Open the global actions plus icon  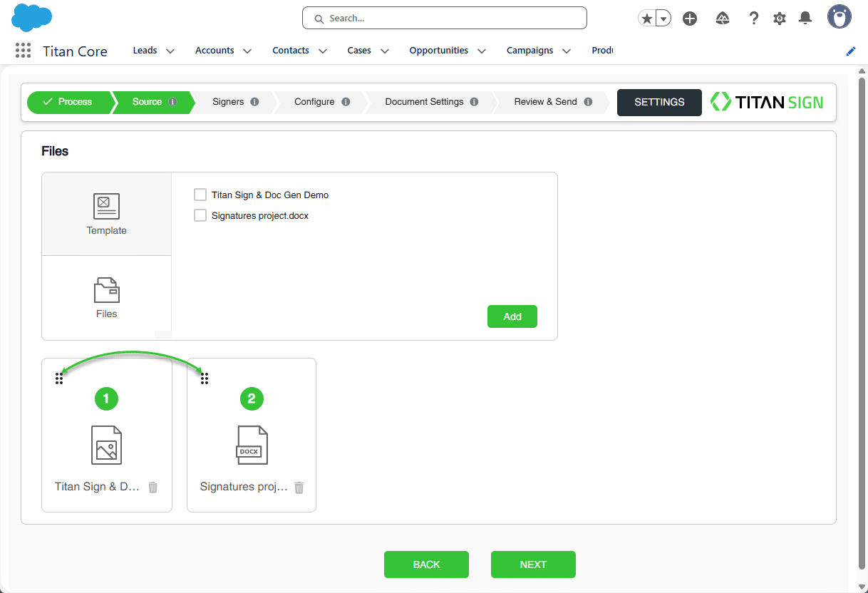[690, 19]
